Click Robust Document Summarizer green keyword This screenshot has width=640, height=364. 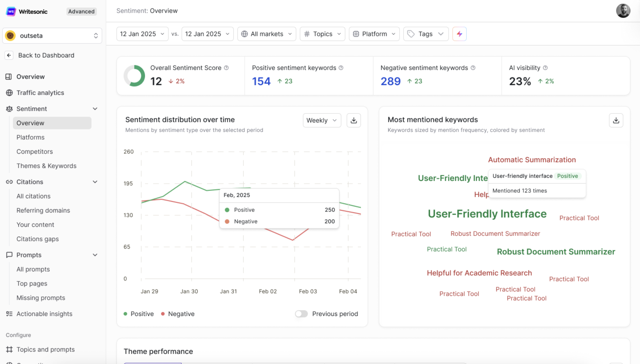(x=556, y=252)
